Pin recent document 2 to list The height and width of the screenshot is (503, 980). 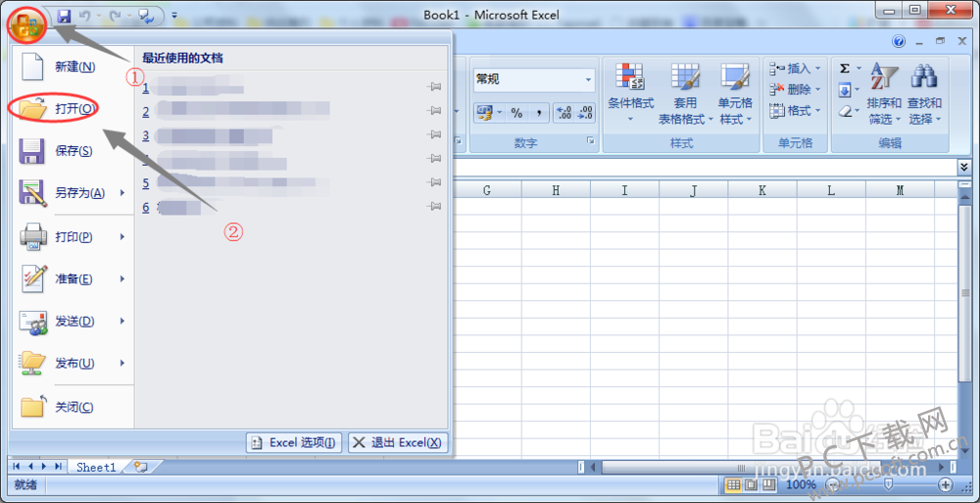(434, 112)
